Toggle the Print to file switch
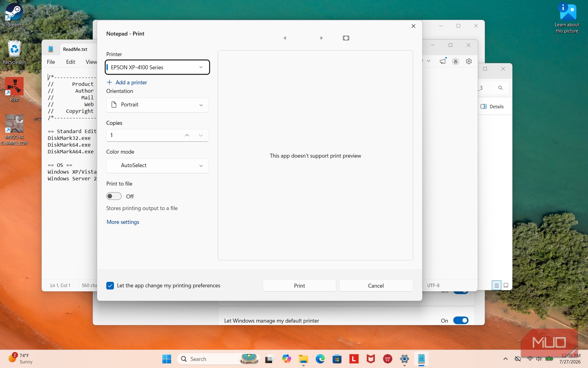Screen dimensions: 588x368 pos(114,196)
